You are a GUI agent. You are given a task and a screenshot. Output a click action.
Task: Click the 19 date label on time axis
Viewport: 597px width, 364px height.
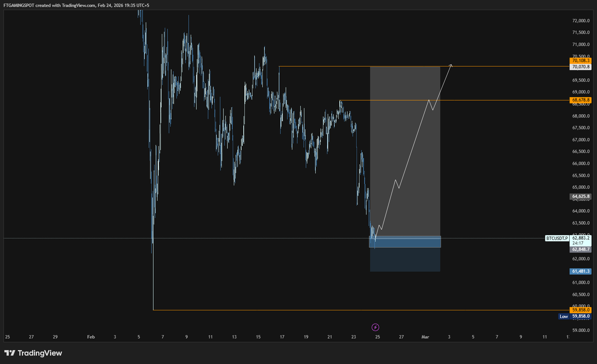[306, 337]
